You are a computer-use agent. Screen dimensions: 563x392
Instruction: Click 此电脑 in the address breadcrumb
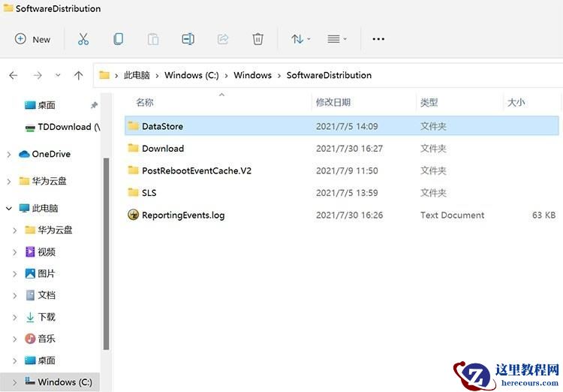(x=137, y=75)
